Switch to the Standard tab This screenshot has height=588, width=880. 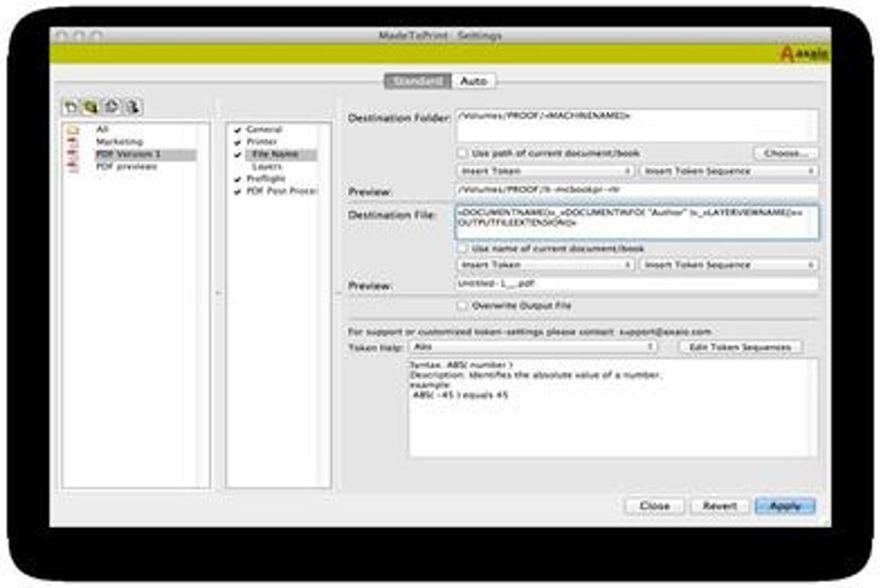click(x=418, y=82)
